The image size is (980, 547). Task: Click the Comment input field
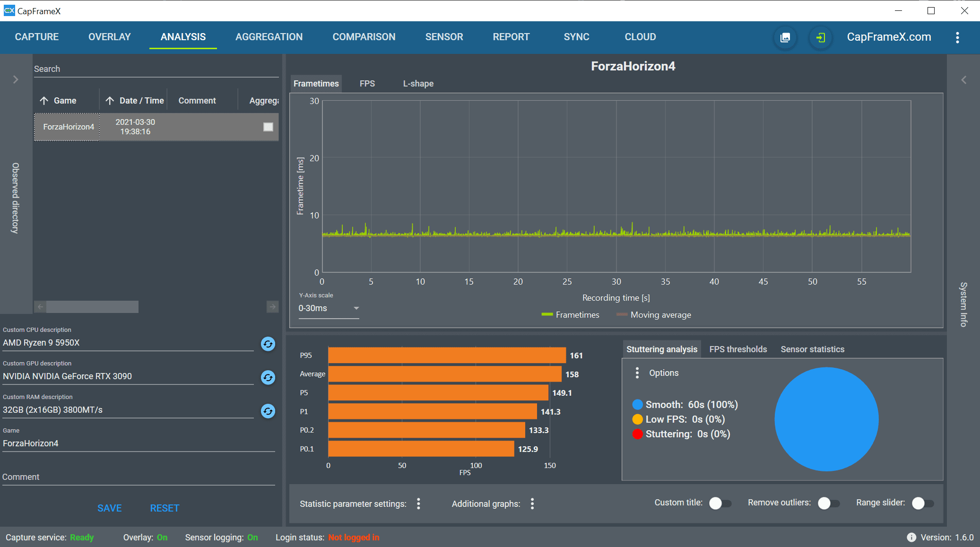(139, 477)
